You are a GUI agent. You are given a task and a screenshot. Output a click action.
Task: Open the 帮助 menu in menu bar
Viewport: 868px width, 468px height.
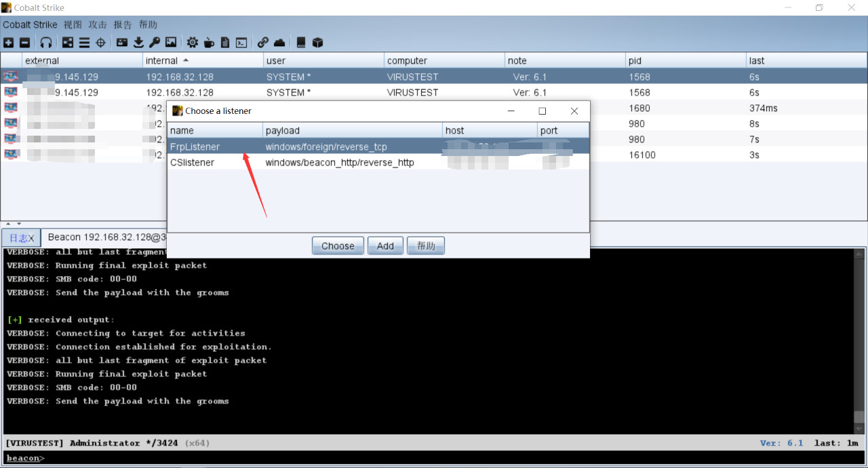148,24
